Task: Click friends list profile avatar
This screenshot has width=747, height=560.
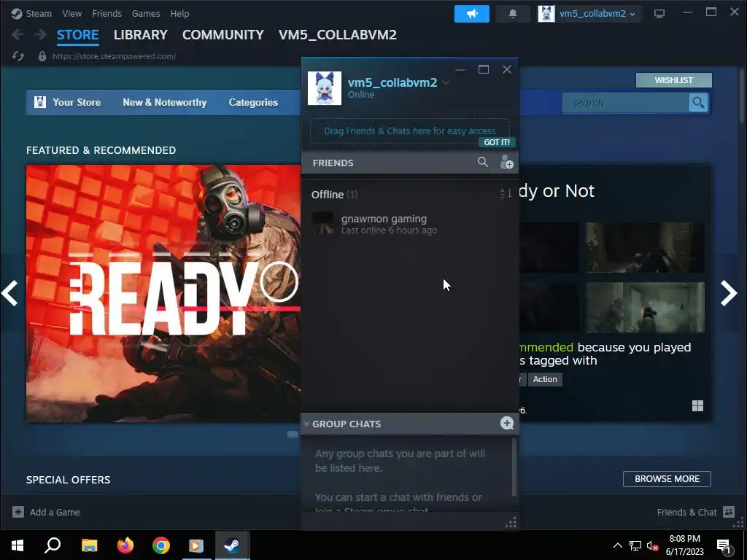Action: pos(325,88)
